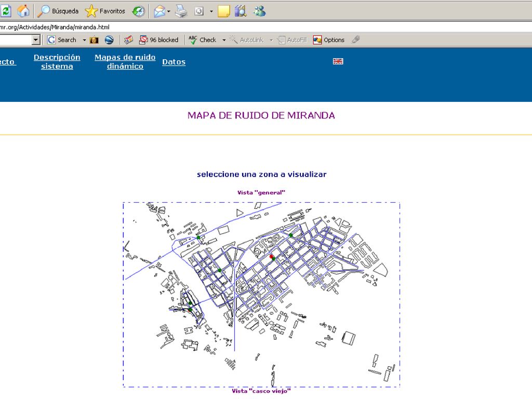Expand the AutoLink dropdown arrow
The width and height of the screenshot is (532, 399).
coord(271,40)
